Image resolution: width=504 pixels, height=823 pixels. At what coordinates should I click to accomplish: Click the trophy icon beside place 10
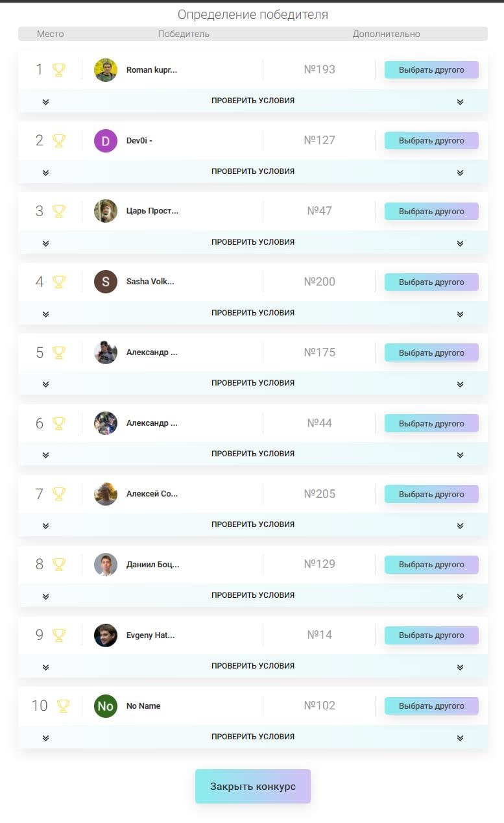(x=63, y=706)
